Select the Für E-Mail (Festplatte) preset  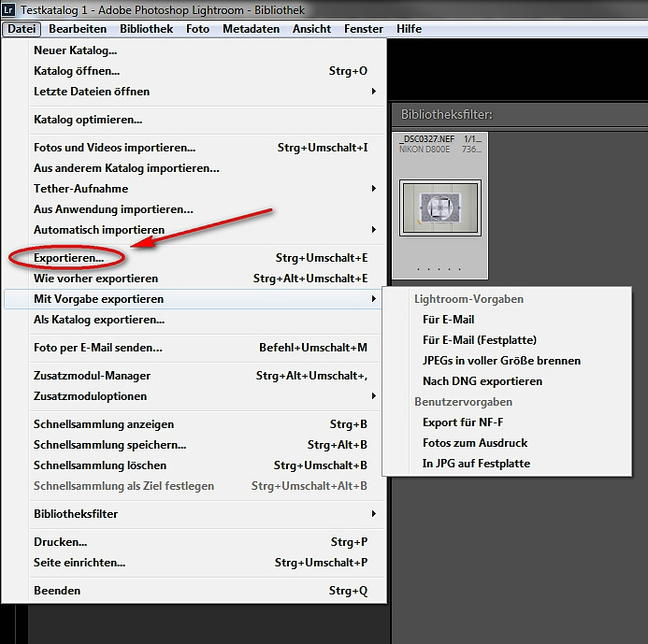pos(507,340)
